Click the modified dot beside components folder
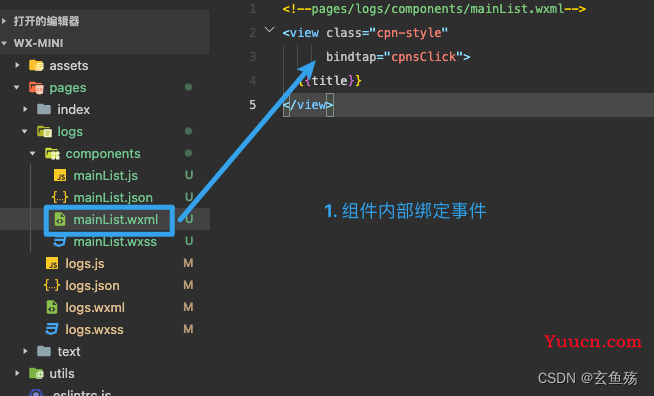 point(189,153)
